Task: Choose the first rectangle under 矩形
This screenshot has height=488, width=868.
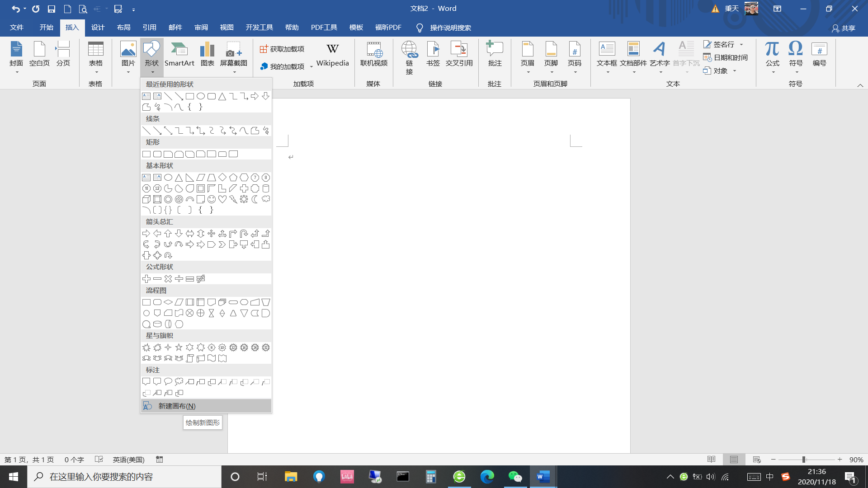Action: [146, 154]
